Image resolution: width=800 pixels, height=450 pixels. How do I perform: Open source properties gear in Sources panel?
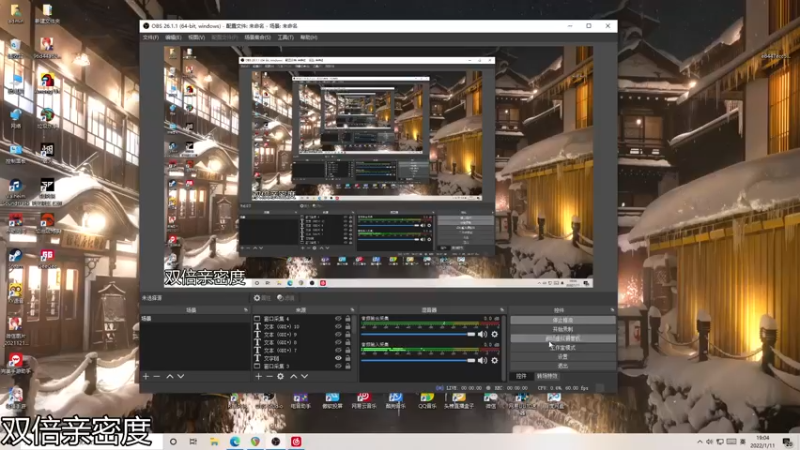pyautogui.click(x=281, y=376)
